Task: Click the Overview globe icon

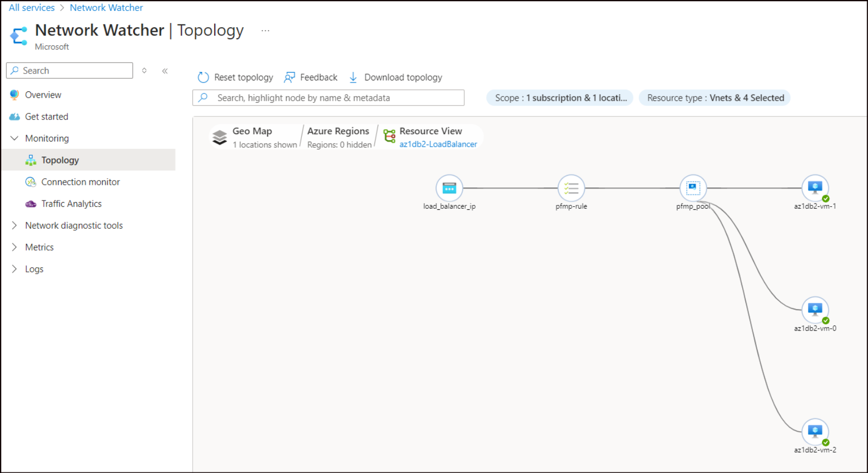Action: pyautogui.click(x=14, y=94)
